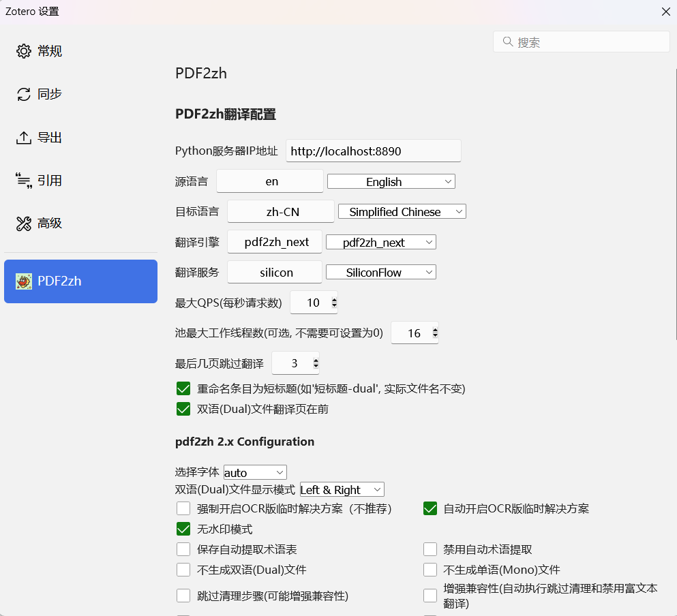Viewport: 677px width, 616px height.
Task: Click the export upload icon beside 导出
Action: pyautogui.click(x=24, y=138)
